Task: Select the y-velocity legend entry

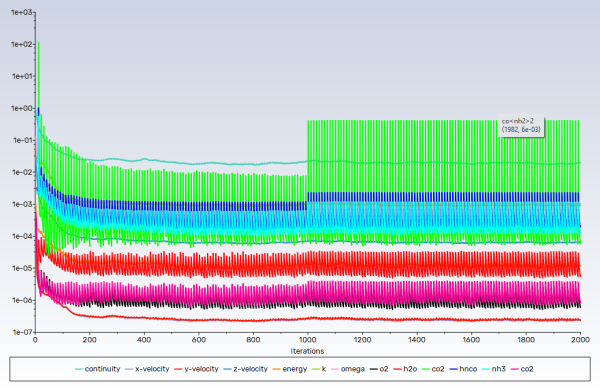Action: [x=196, y=369]
